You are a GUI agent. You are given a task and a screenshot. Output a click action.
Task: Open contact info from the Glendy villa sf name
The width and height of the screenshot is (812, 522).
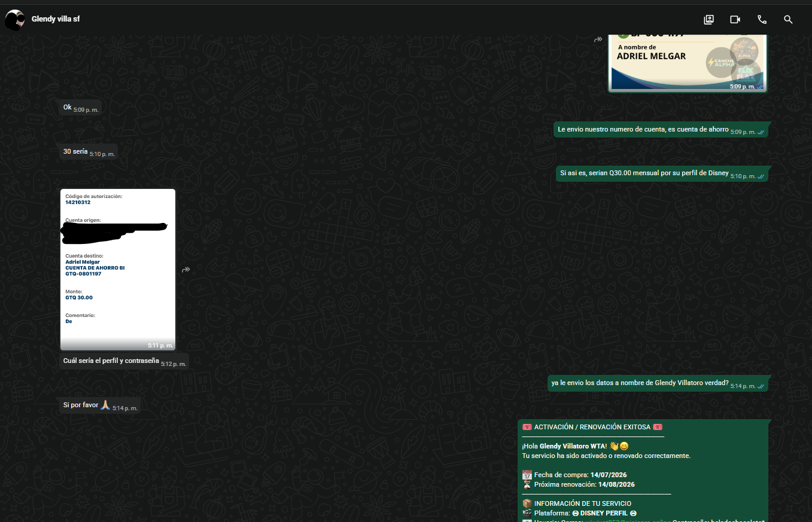coord(56,19)
